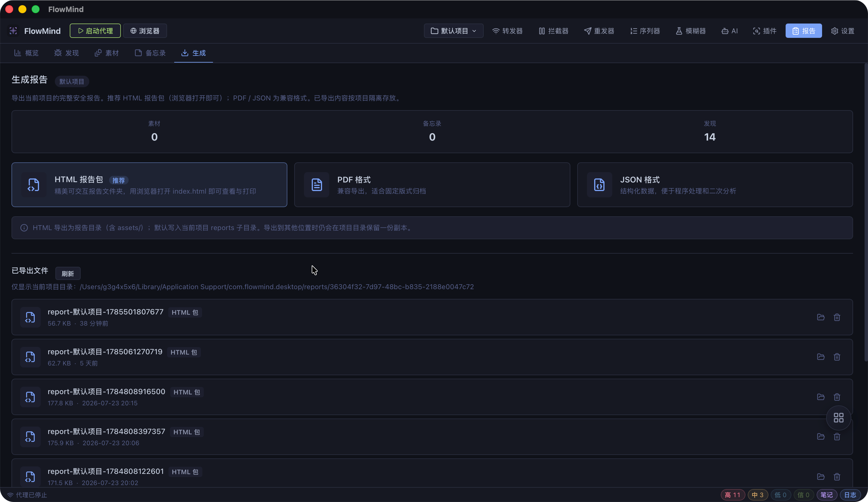868x502 pixels.
Task: Open folder for report-默认项目-1785501807677
Action: [x=821, y=317]
